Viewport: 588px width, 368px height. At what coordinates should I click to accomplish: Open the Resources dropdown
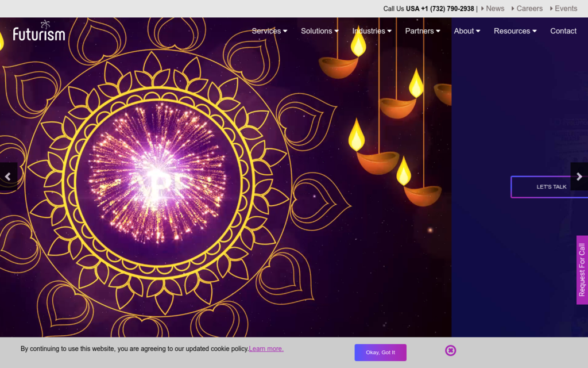[x=515, y=31]
